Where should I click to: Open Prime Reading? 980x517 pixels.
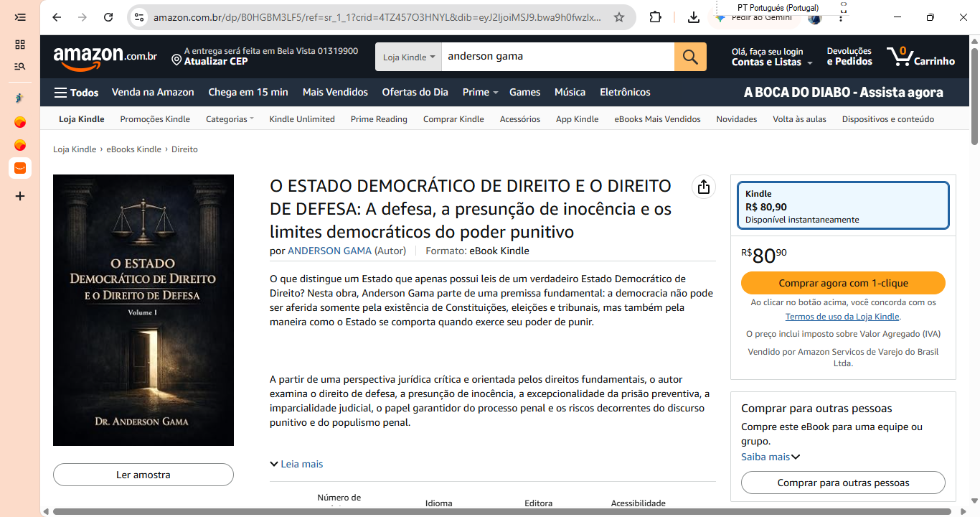[x=379, y=119]
